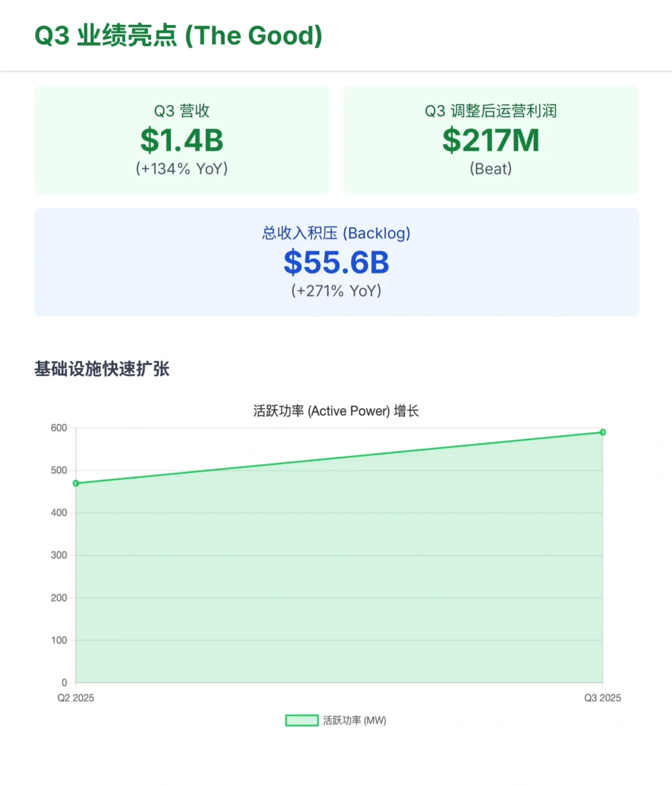Click the (+271% YoY) backlog growth label
Screen dimensions: 672x785
336,290
